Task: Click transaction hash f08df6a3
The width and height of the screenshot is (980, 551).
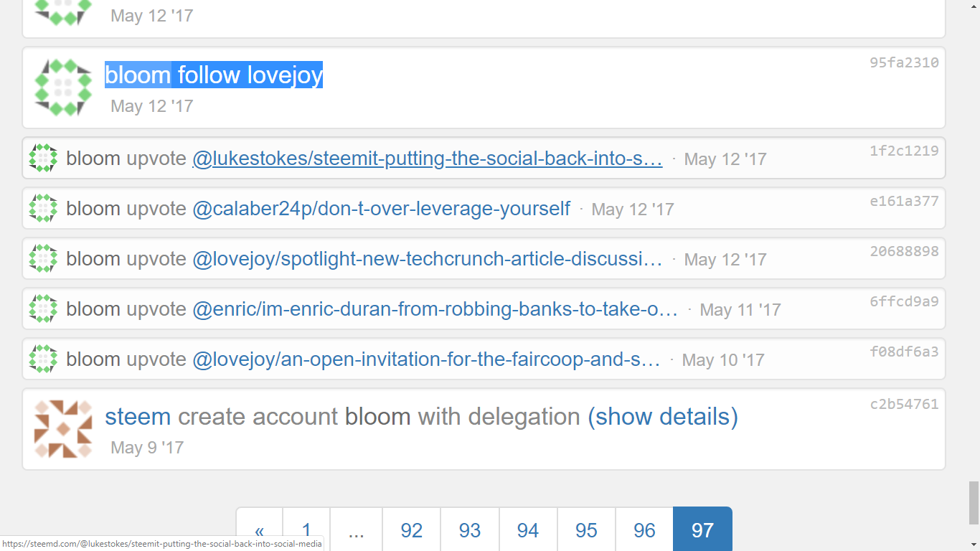Action: tap(904, 352)
